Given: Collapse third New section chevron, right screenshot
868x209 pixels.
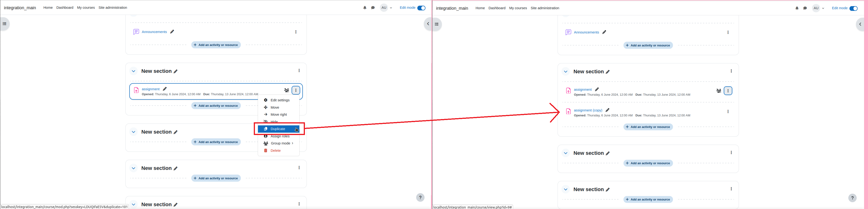Looking at the screenshot, I should tap(565, 190).
